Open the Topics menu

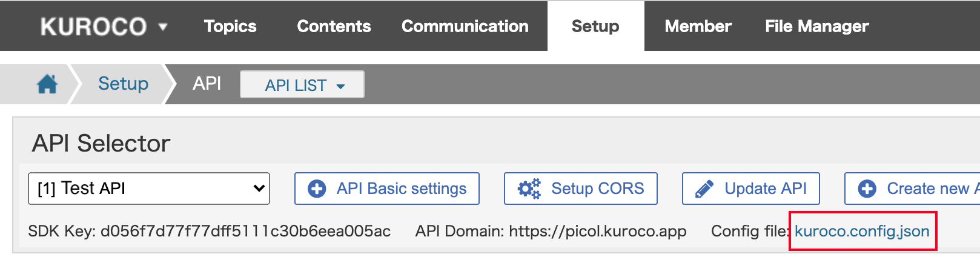tap(230, 26)
